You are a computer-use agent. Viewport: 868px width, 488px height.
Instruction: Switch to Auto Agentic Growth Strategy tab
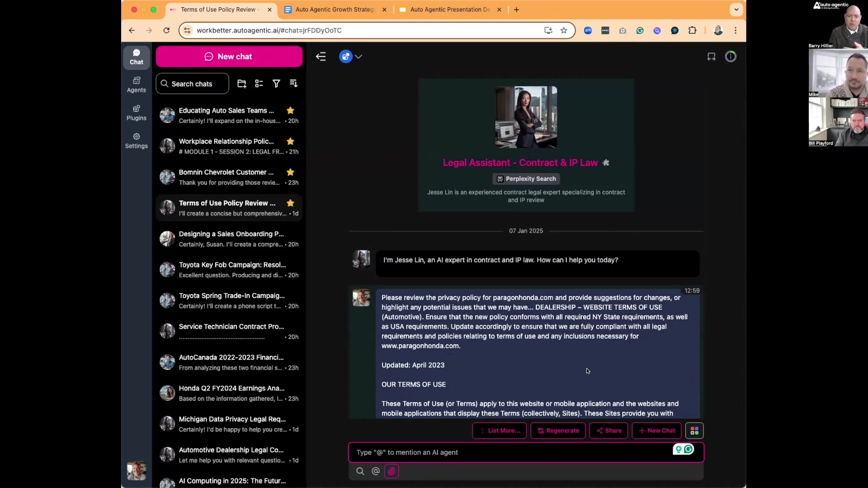[x=335, y=9]
